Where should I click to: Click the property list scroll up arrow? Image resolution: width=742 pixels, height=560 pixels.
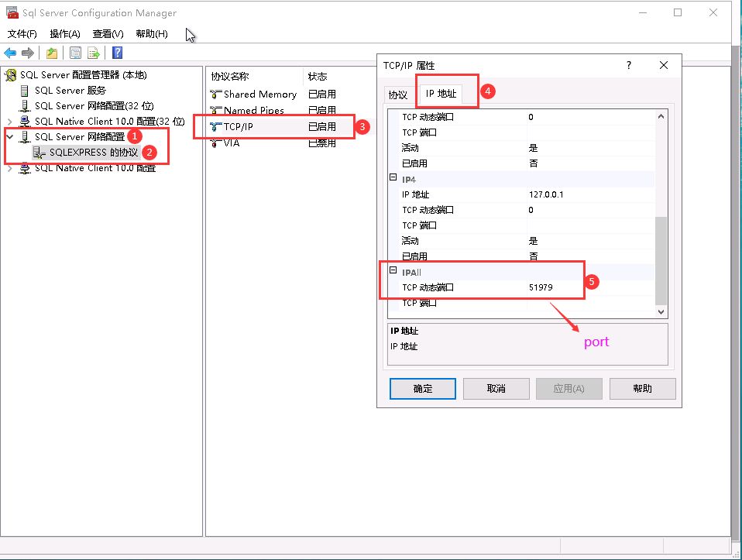coord(661,116)
